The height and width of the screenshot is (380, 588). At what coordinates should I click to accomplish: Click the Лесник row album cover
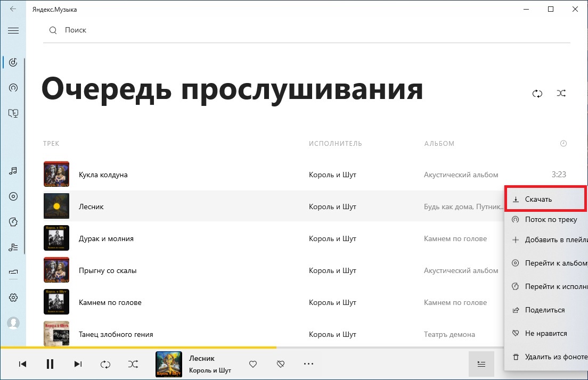point(56,206)
